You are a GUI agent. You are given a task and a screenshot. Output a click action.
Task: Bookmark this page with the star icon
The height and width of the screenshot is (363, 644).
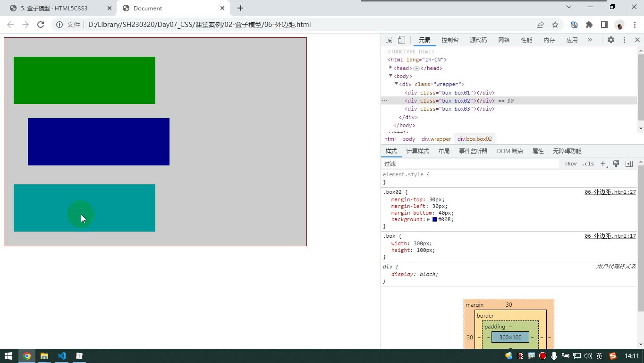[x=555, y=25]
